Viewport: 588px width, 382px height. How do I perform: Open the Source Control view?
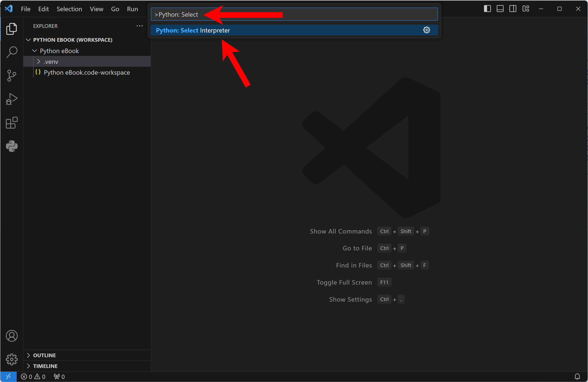(12, 76)
